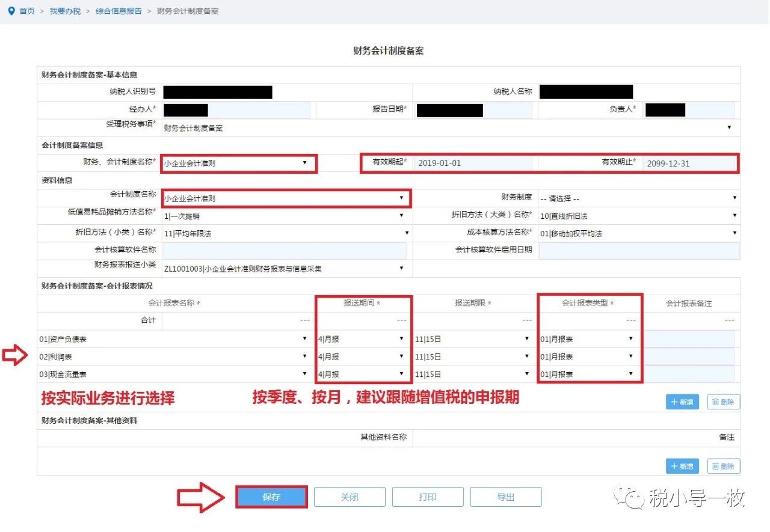Click 新增 in the 会计报表情况 section

click(682, 402)
